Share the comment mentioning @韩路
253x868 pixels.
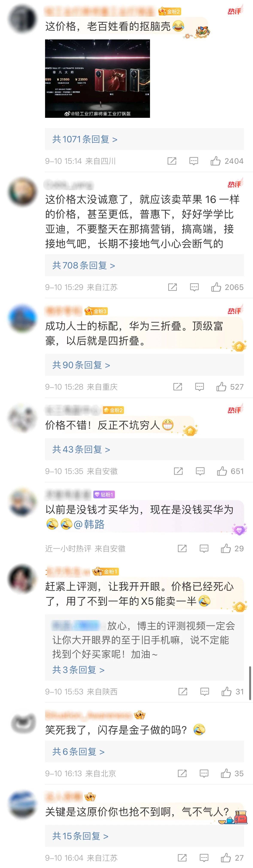(182, 549)
